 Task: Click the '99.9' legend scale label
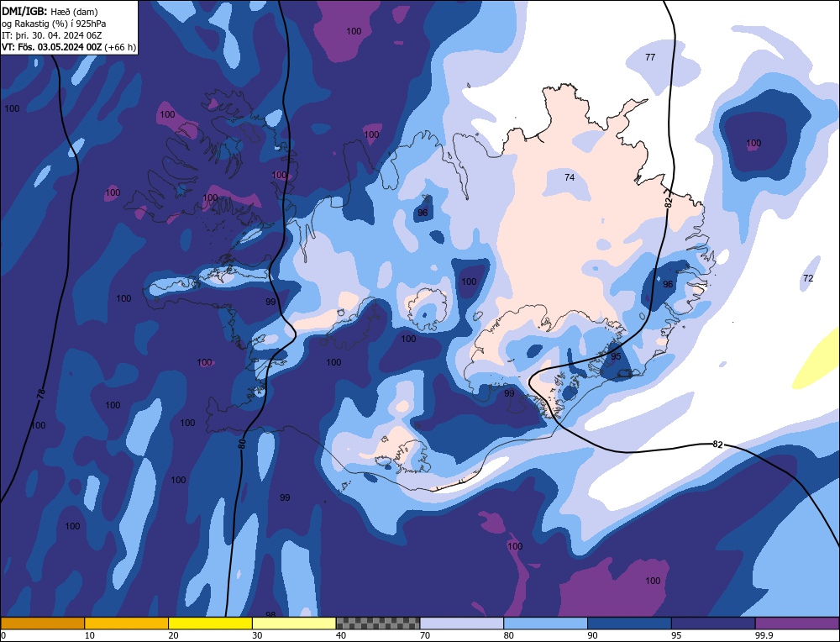click(x=764, y=635)
